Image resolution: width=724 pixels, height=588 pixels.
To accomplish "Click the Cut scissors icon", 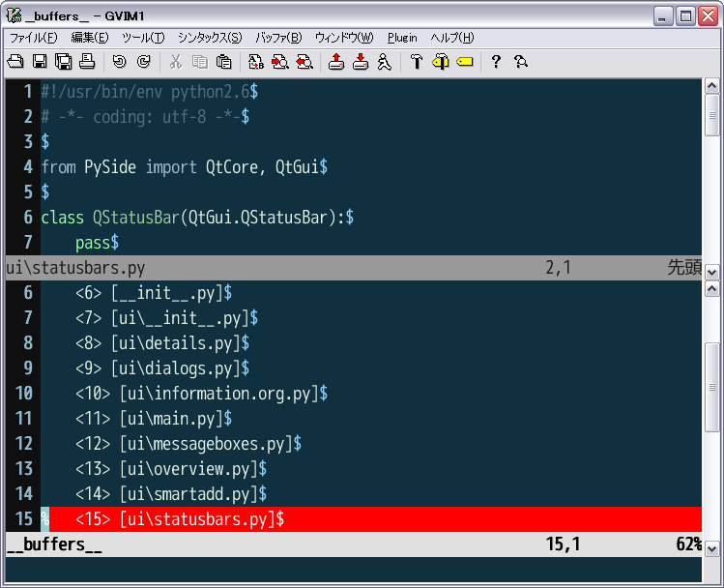I will tap(176, 62).
